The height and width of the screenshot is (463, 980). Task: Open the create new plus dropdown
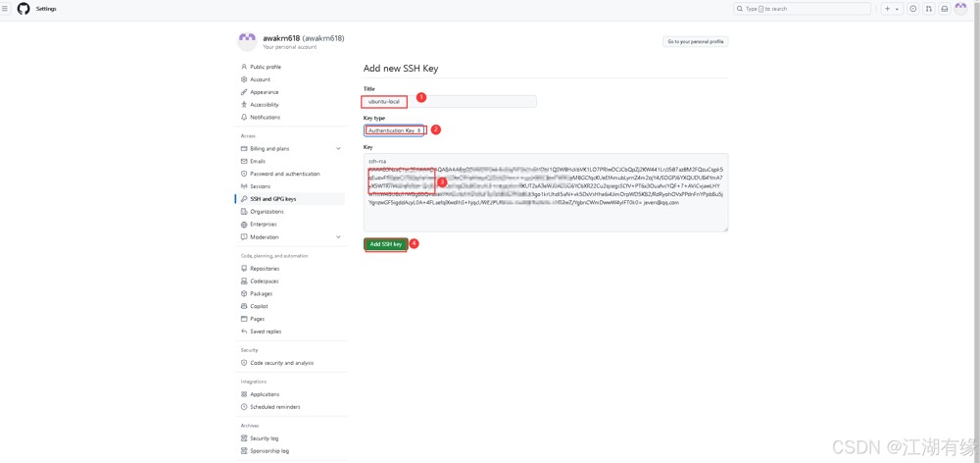(892, 9)
